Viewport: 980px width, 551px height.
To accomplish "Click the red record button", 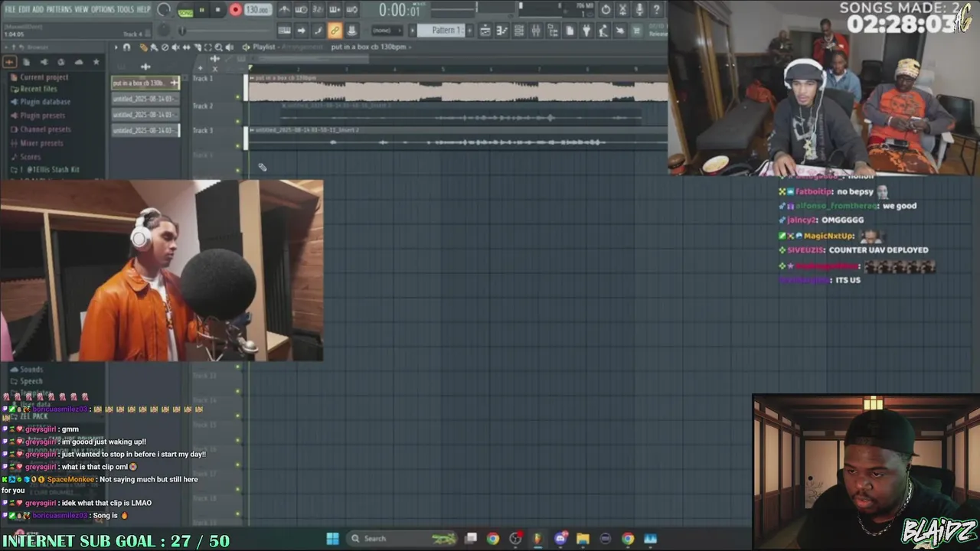I will click(x=236, y=10).
